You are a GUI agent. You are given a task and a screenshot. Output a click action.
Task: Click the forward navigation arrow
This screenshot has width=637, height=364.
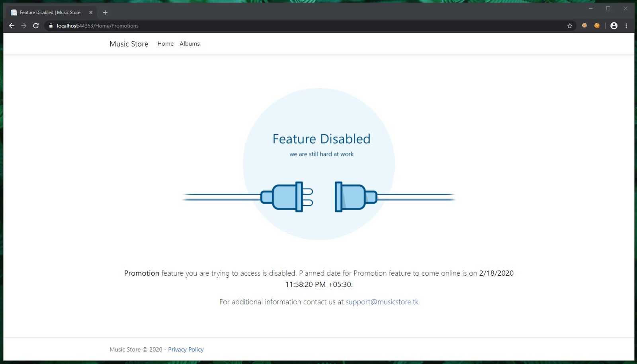click(23, 25)
